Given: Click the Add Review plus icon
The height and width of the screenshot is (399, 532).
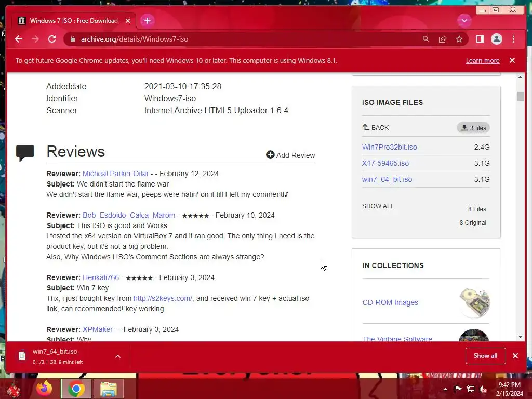Looking at the screenshot, I should 270,155.
